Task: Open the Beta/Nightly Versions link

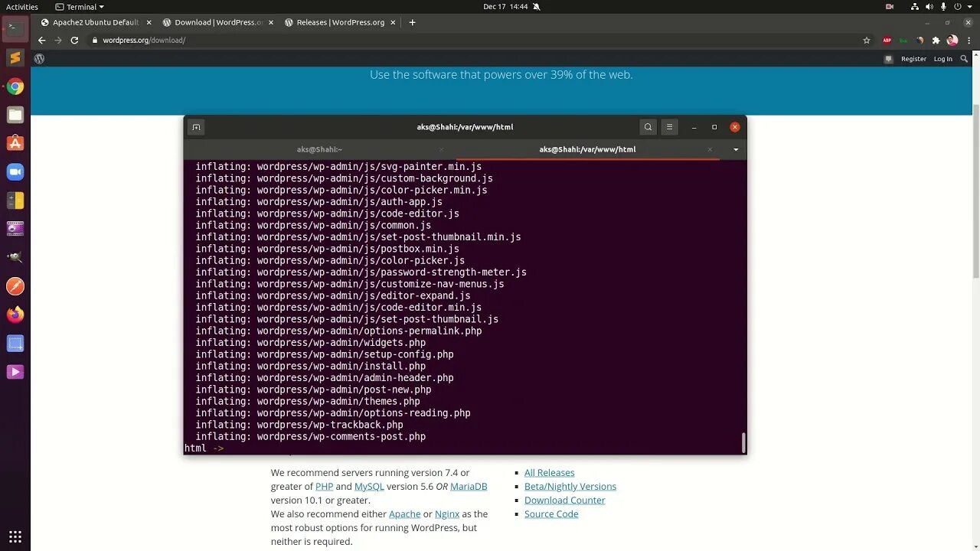Action: [570, 487]
